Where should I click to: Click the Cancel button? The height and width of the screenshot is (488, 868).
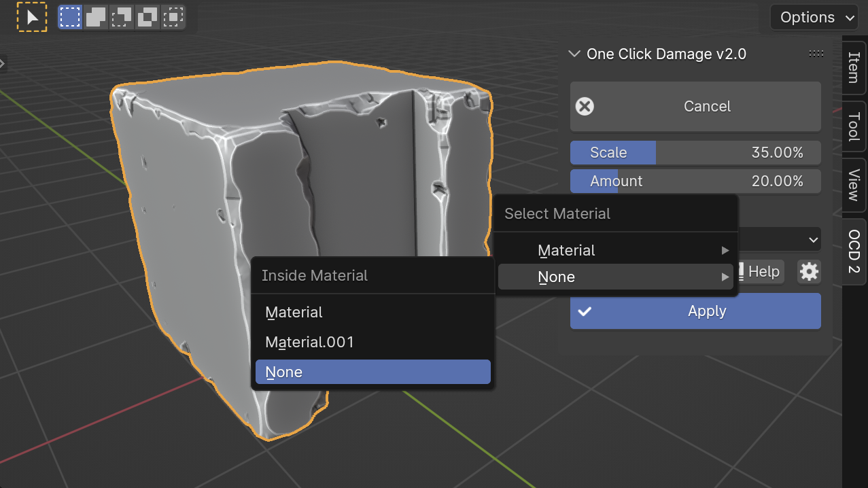(695, 107)
